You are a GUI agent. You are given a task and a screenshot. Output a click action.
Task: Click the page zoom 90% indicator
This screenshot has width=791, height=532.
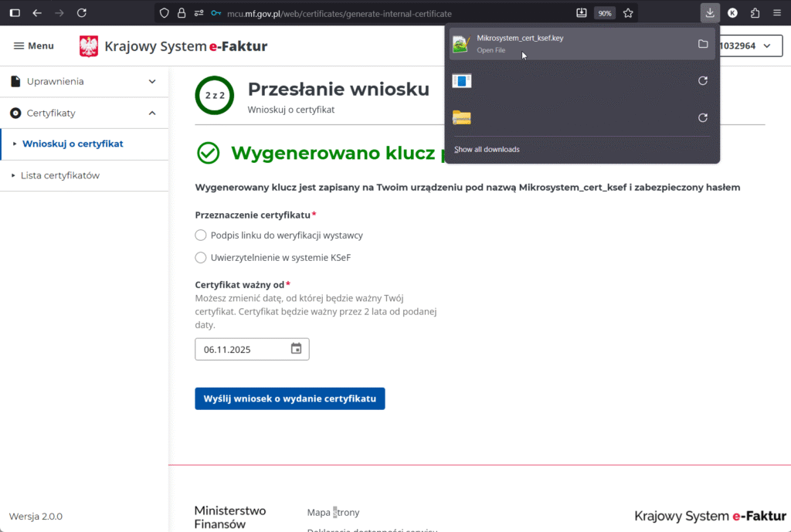[605, 13]
